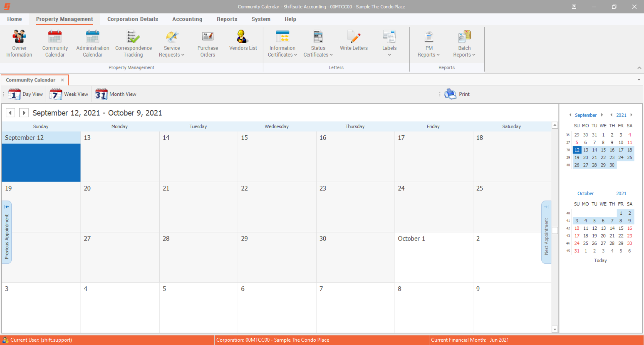644x345 pixels.
Task: Click the Corporation status bar entry
Action: point(273,340)
